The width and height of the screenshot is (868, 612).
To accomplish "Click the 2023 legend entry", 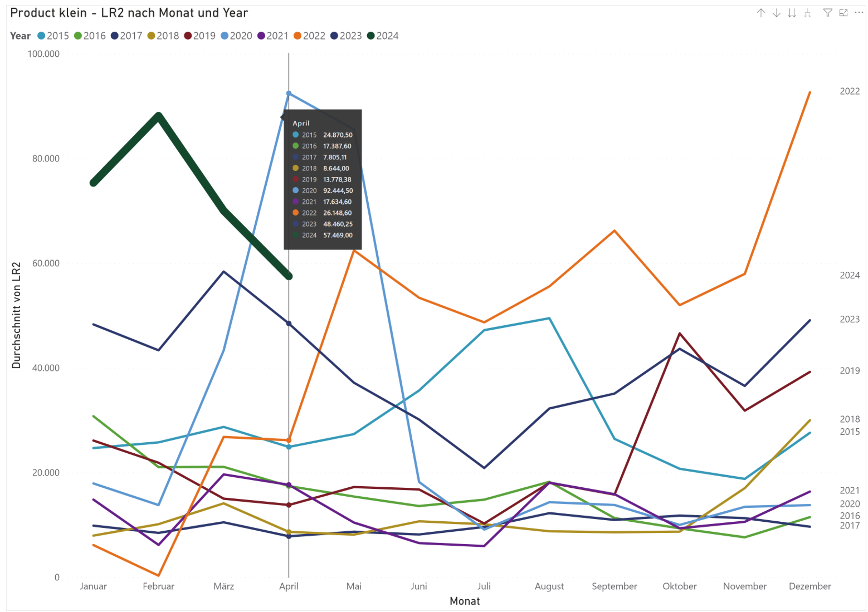I will coord(346,36).
